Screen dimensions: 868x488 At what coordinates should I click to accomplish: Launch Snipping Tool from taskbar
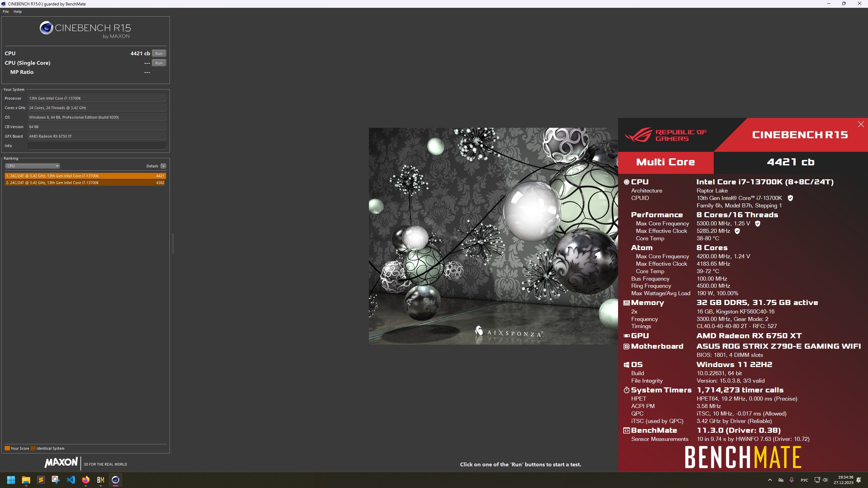(x=56, y=480)
